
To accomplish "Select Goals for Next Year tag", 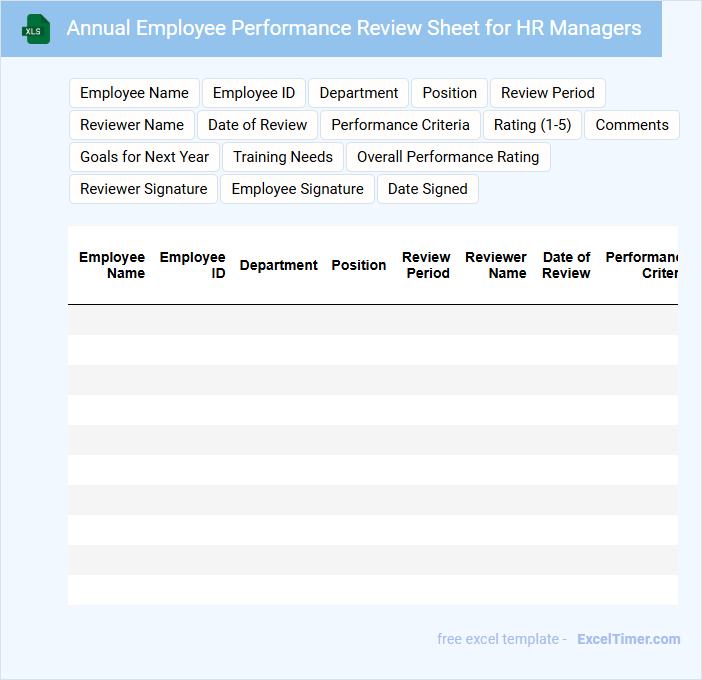I will tap(144, 157).
